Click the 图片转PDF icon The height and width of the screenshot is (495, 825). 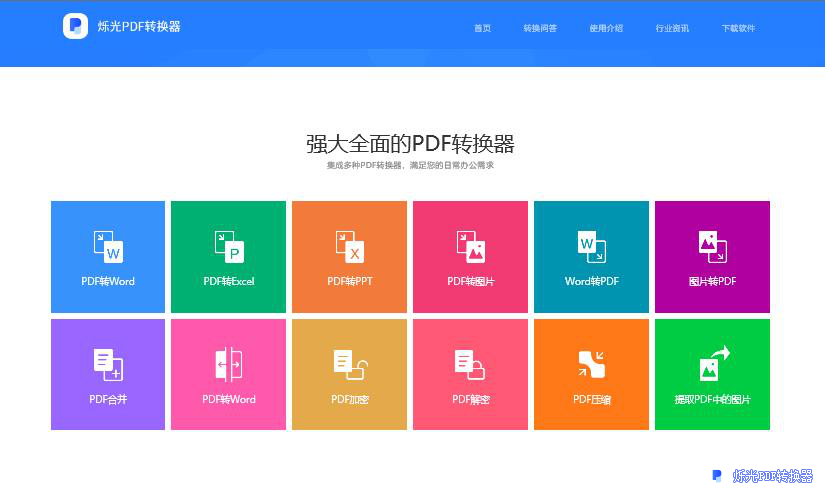[712, 246]
